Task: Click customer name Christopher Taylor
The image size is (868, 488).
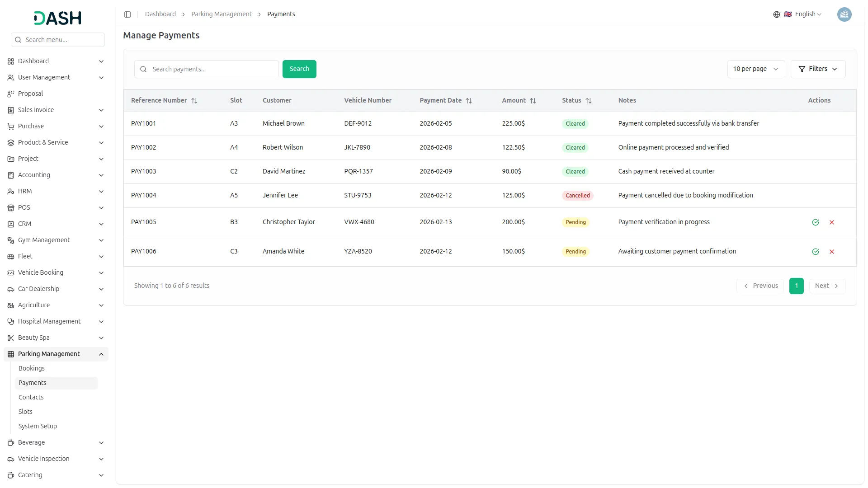Action: [x=288, y=222]
